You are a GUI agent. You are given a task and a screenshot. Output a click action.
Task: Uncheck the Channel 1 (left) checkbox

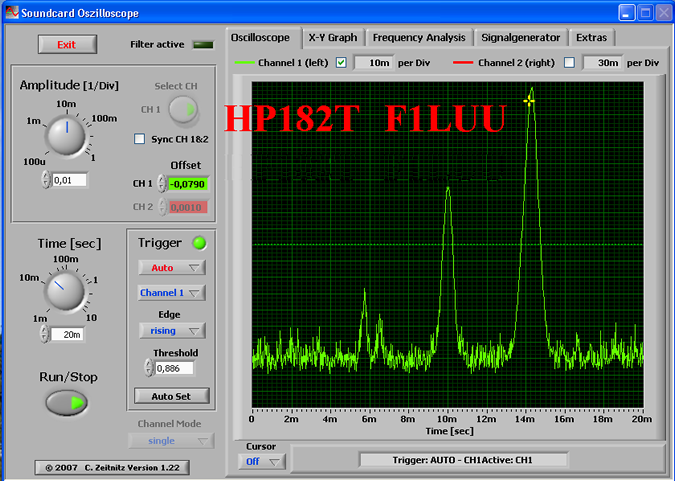(x=341, y=63)
